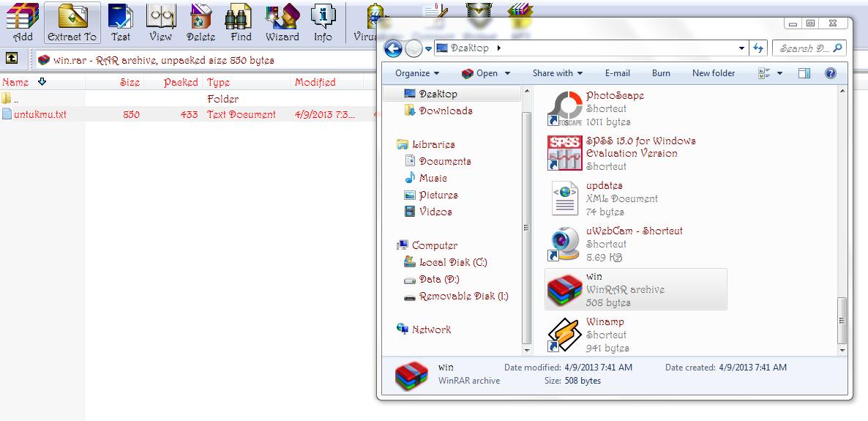This screenshot has height=421, width=868.
Task: Click Open in the Explorer command bar
Action: pos(480,73)
